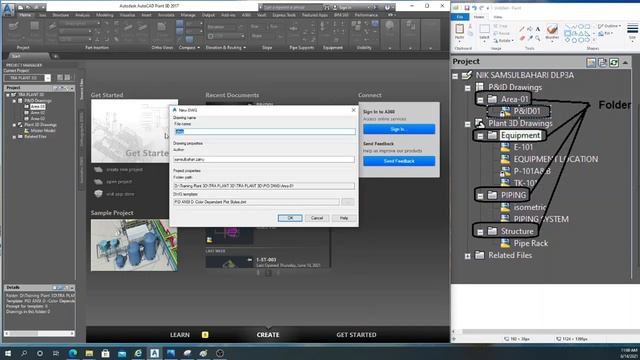Click the DWG template field in New DWG
This screenshot has height=360, width=640.
[256, 202]
